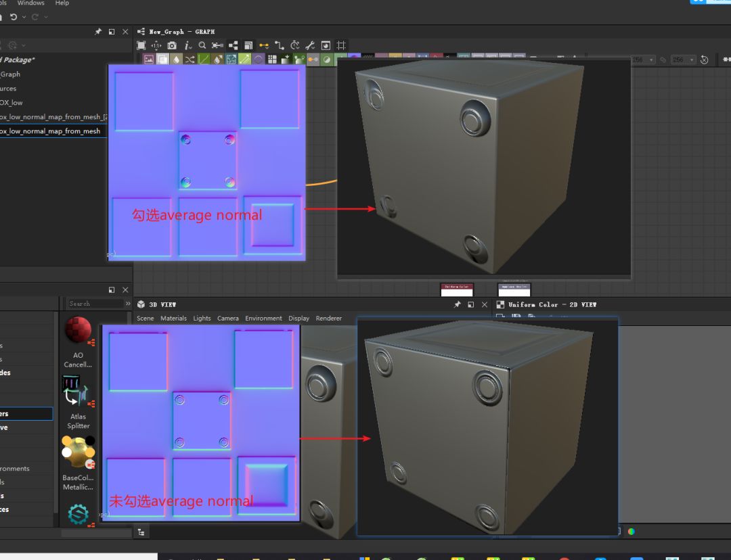
Task: Open the parent size width 256 dropdown
Action: tap(644, 60)
